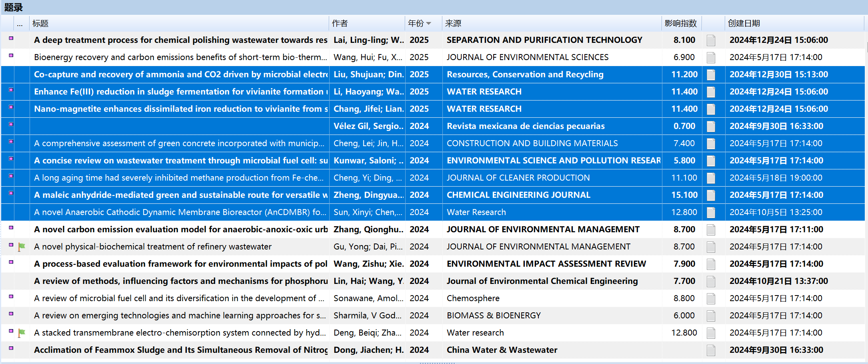This screenshot has height=364, width=868.
Task: Click attachment icon in Revista mexicana row
Action: point(711,127)
